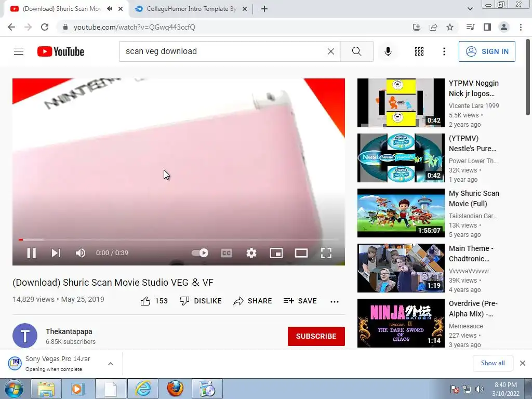This screenshot has height=399, width=532.
Task: Click the address bar URL
Action: tap(135, 27)
